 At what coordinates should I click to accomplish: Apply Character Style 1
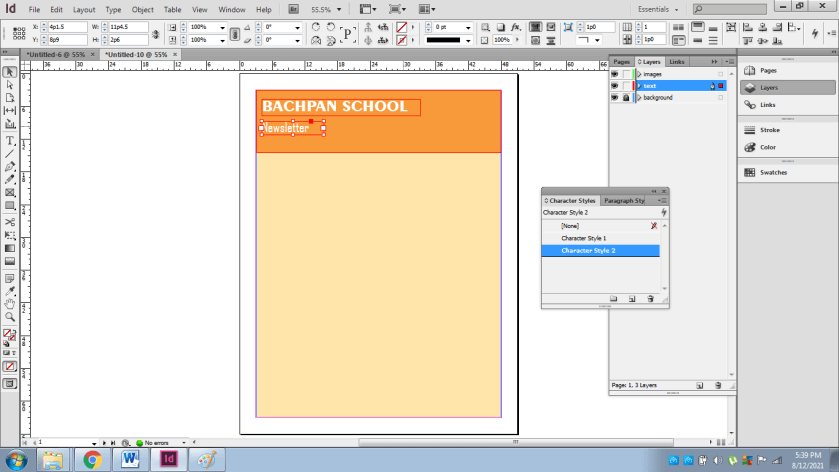584,238
